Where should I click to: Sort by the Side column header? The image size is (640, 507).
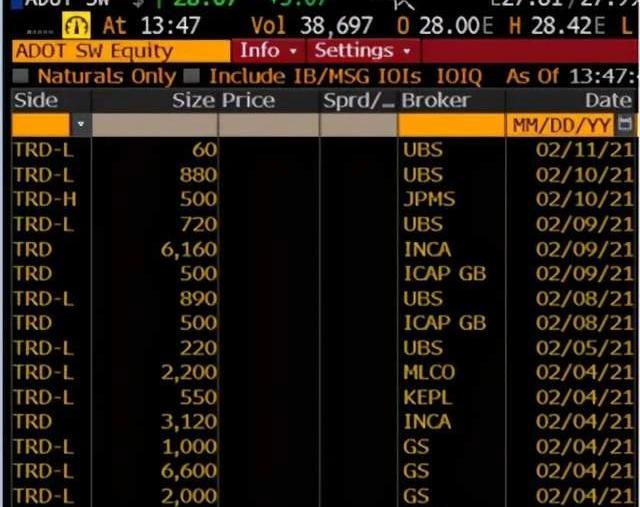click(36, 100)
